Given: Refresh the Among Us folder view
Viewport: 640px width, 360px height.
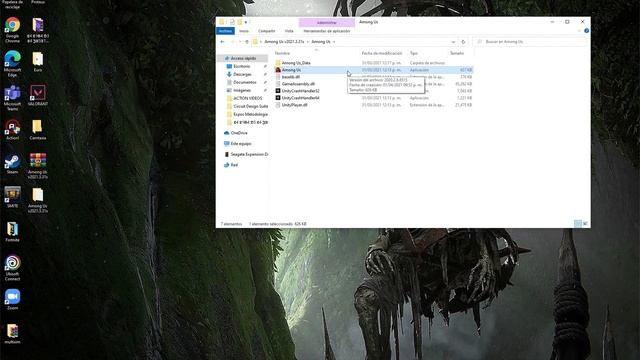Looking at the screenshot, I should [x=463, y=42].
